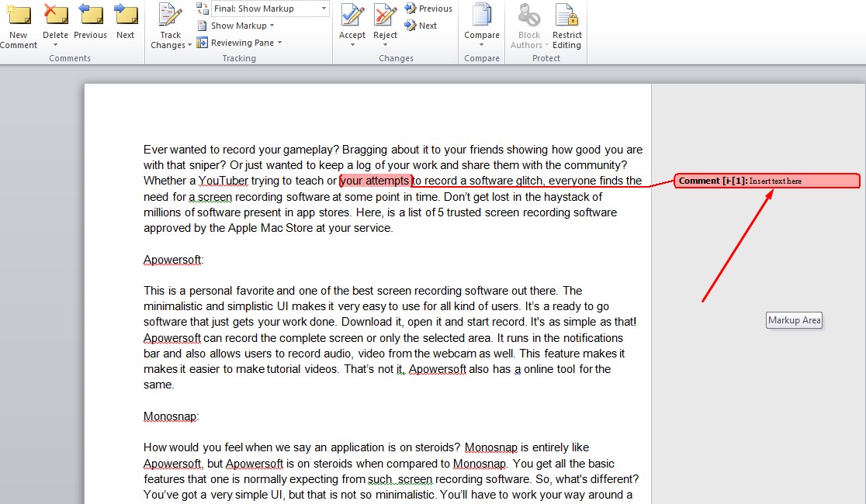Expand the Track Changes dropdown arrow
The height and width of the screenshot is (504, 866).
[x=189, y=45]
